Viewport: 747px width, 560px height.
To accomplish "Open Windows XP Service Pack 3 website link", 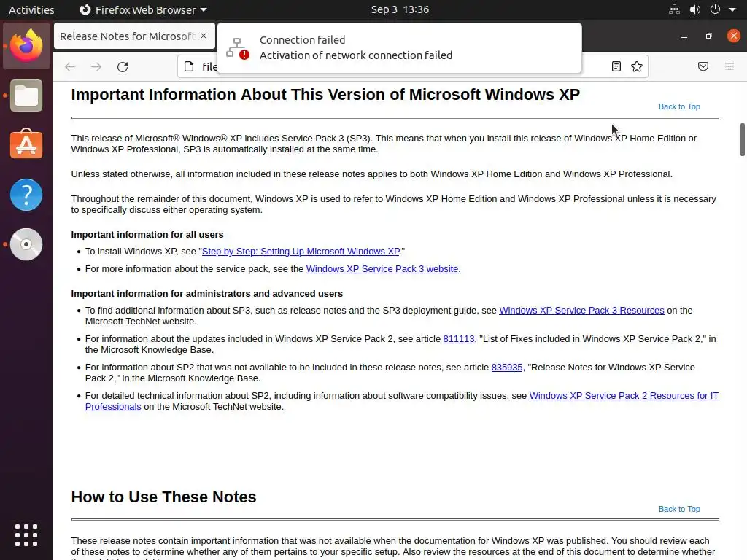I will pos(382,269).
